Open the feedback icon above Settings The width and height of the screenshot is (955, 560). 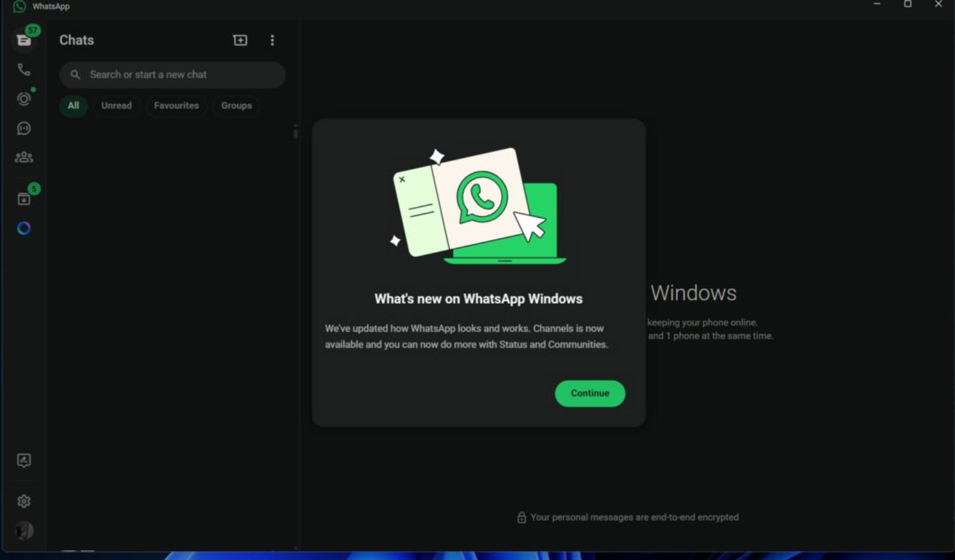pos(24,461)
